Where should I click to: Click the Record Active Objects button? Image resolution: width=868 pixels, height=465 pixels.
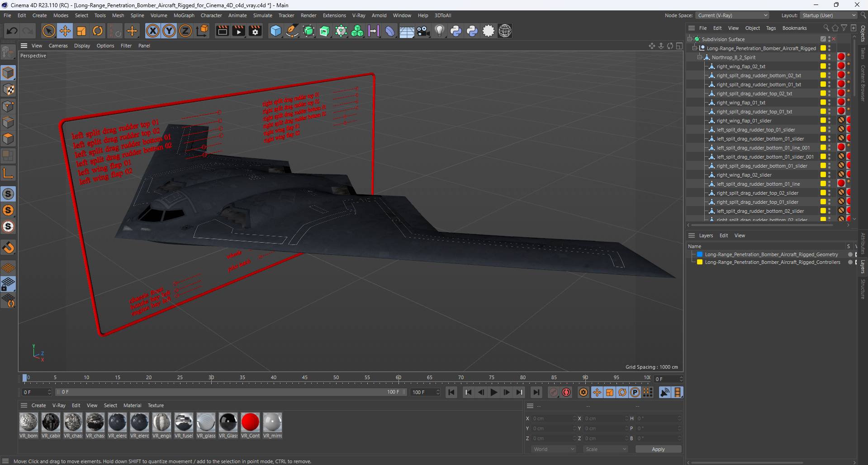point(553,392)
